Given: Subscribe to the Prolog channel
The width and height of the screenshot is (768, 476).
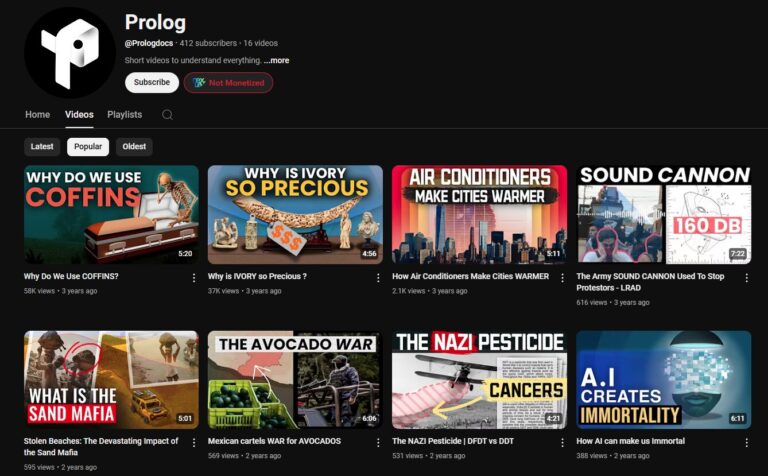Looking at the screenshot, I should coord(152,82).
